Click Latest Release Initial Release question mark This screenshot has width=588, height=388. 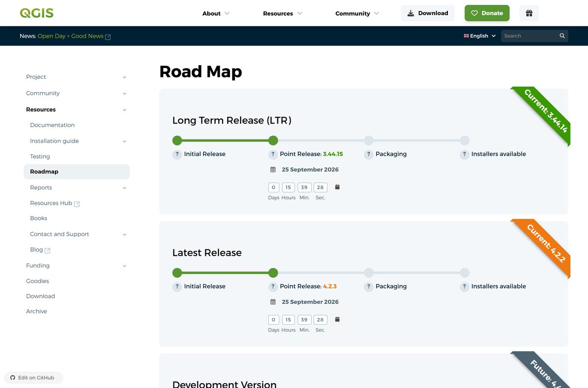coord(177,287)
